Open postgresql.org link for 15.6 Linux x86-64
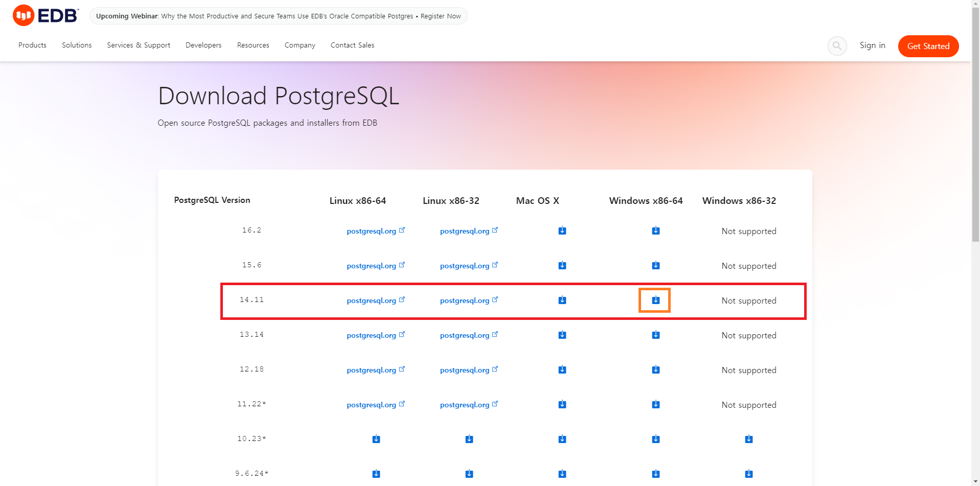Viewport: 980px width, 486px height. [376, 266]
